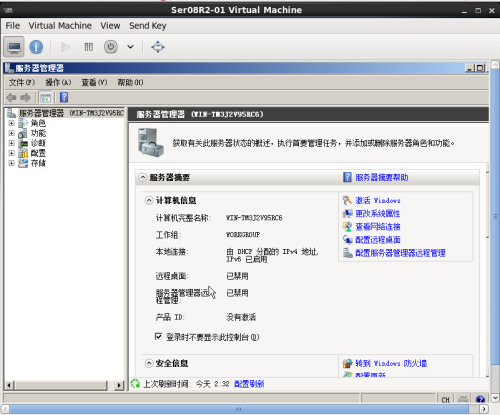Switch to fullscreen view
Screen dimensions: 500x415
pyautogui.click(x=158, y=47)
